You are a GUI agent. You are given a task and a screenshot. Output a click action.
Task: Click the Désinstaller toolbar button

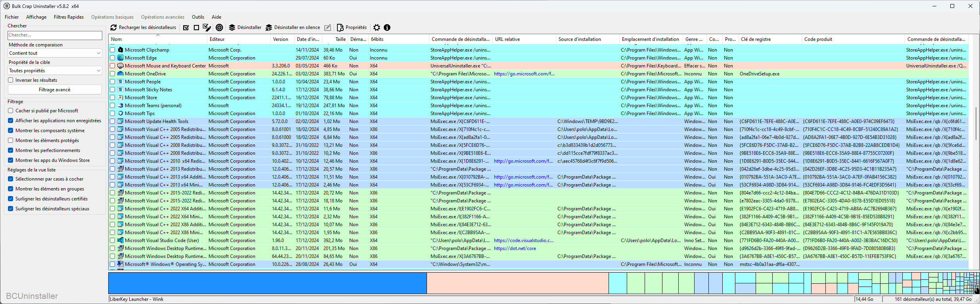245,27
